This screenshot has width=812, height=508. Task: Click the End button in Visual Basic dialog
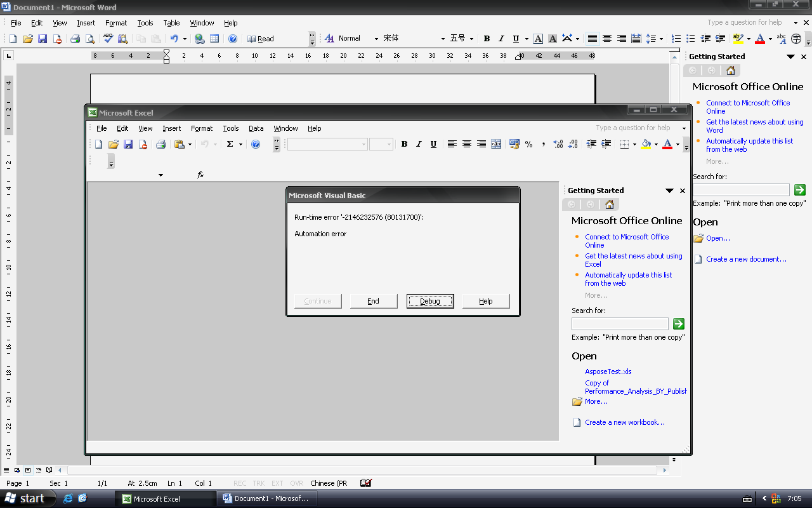pyautogui.click(x=374, y=301)
